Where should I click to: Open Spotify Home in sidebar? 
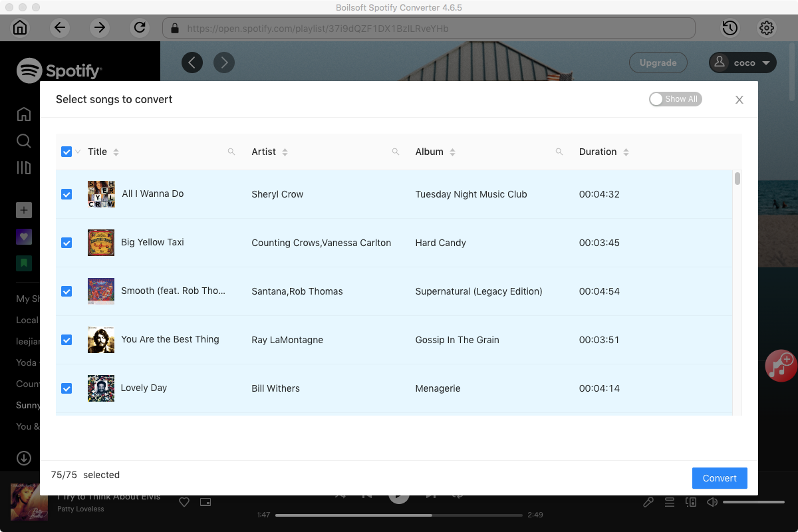coord(24,114)
